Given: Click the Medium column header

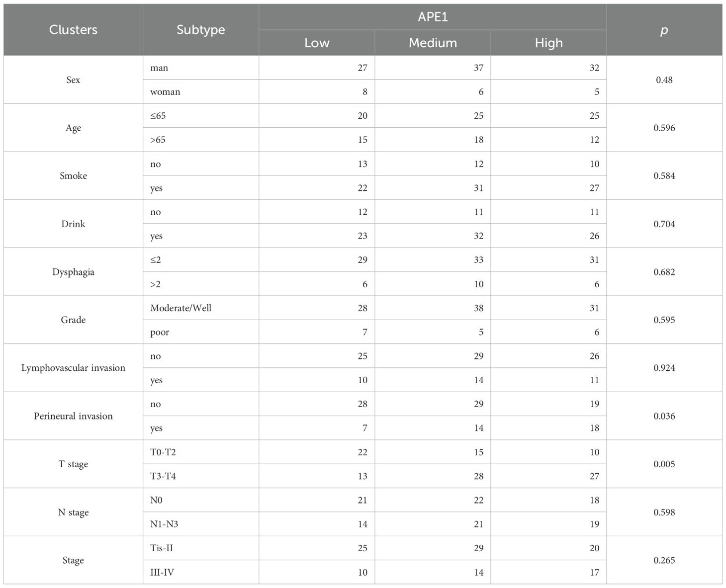Looking at the screenshot, I should [x=433, y=43].
